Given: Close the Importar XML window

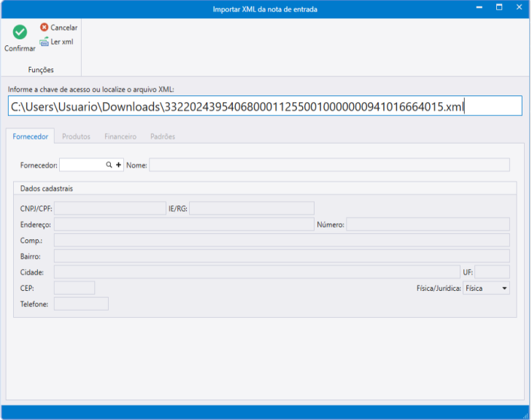Looking at the screenshot, I should pyautogui.click(x=519, y=7).
